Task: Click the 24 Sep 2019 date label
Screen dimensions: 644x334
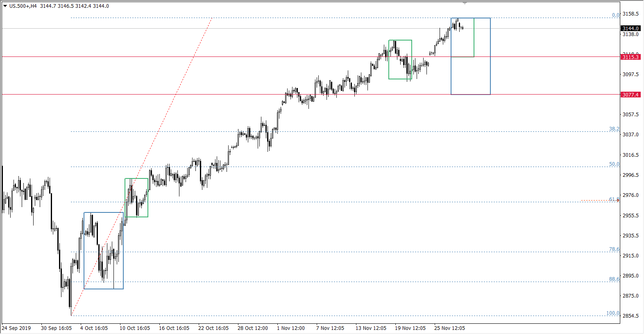Action: pos(16,328)
